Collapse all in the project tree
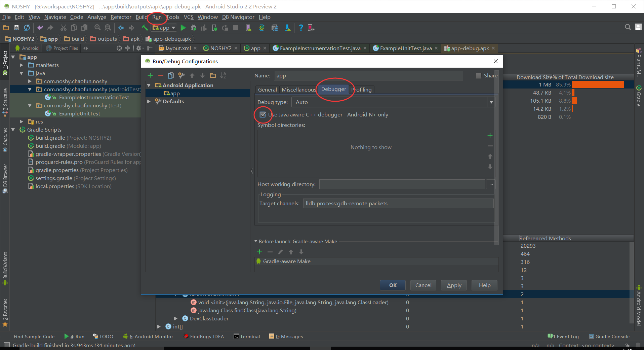 pos(128,48)
